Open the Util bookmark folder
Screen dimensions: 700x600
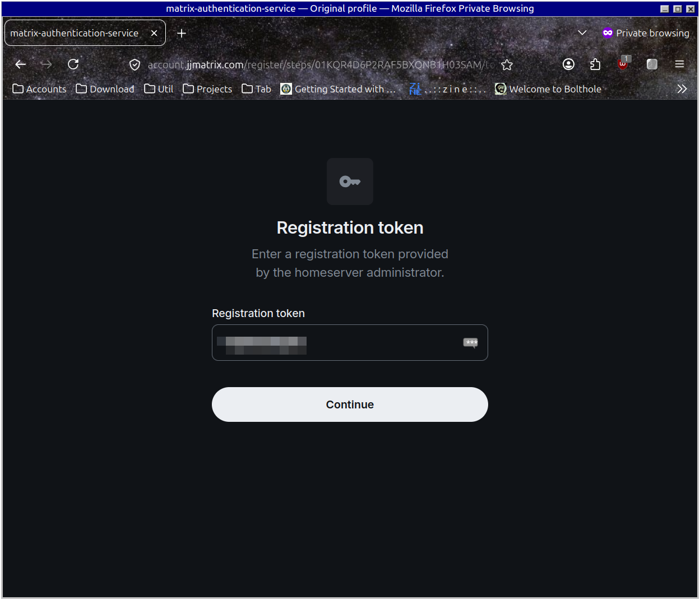coord(159,89)
